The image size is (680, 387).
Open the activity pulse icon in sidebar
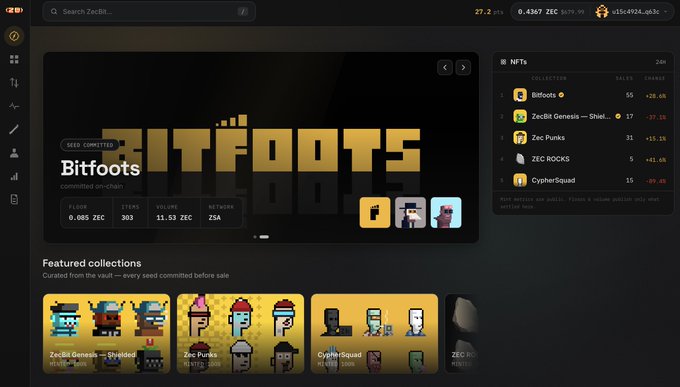(x=14, y=106)
